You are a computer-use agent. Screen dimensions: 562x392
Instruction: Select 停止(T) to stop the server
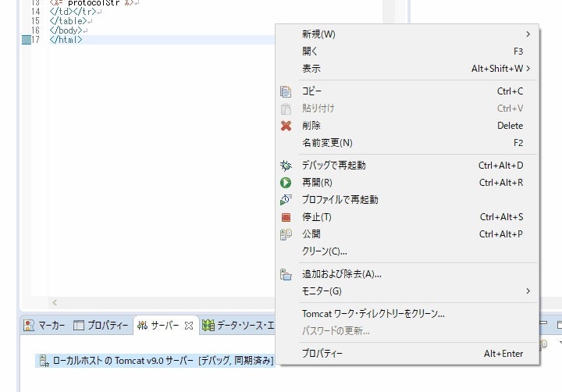point(408,217)
